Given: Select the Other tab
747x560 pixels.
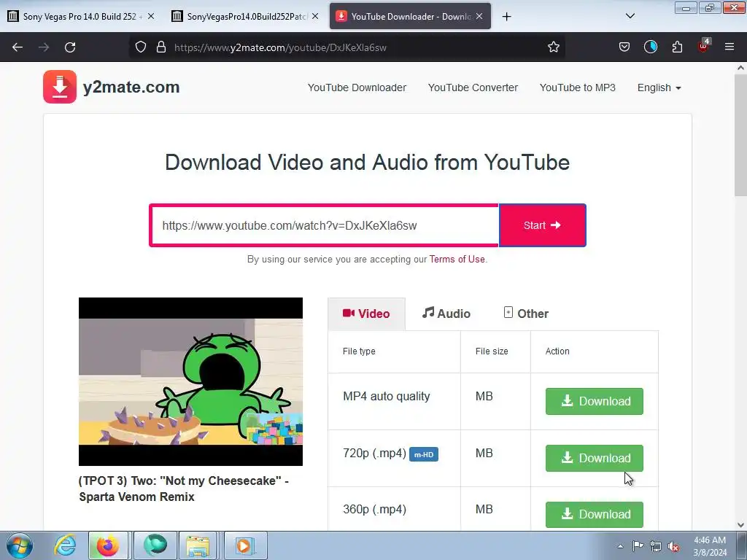Looking at the screenshot, I should point(526,314).
